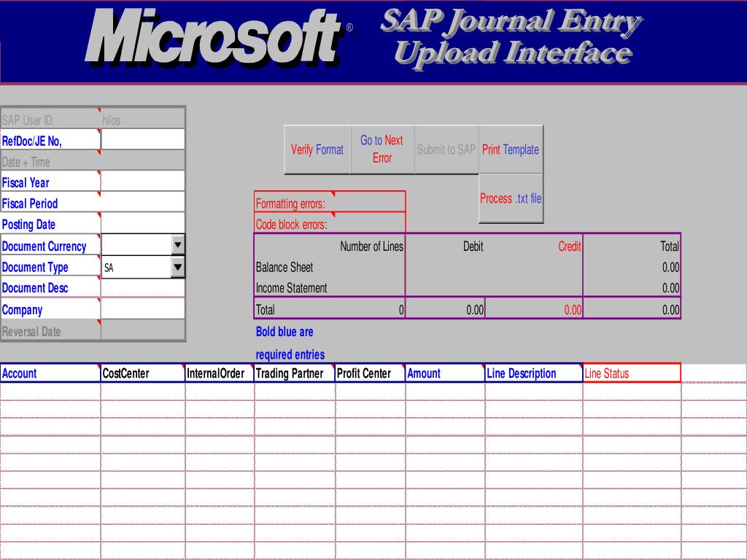The image size is (747, 560).
Task: Click the Number of Lines header
Action: coord(371,246)
